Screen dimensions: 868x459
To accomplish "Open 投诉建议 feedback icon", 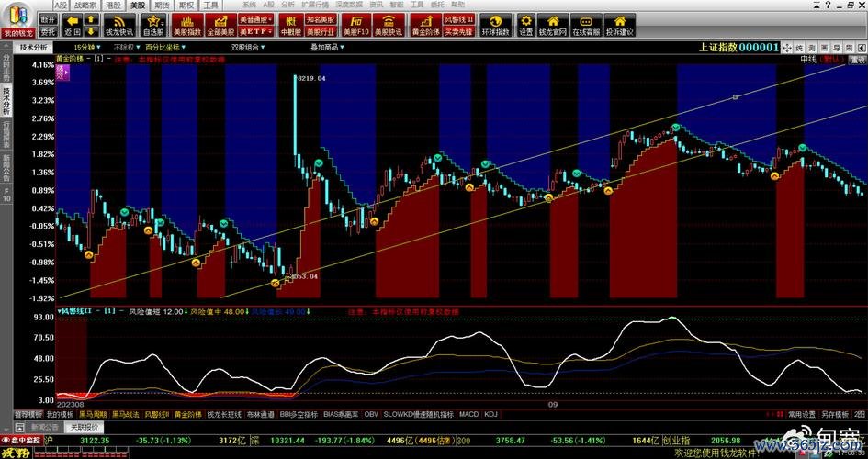I will coord(619,26).
